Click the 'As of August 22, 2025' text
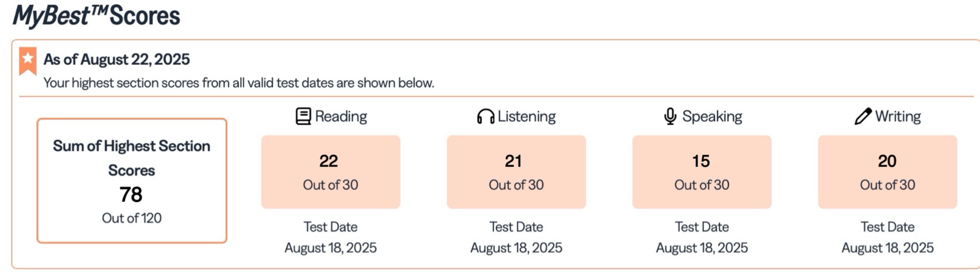This screenshot has width=980, height=280. [117, 59]
